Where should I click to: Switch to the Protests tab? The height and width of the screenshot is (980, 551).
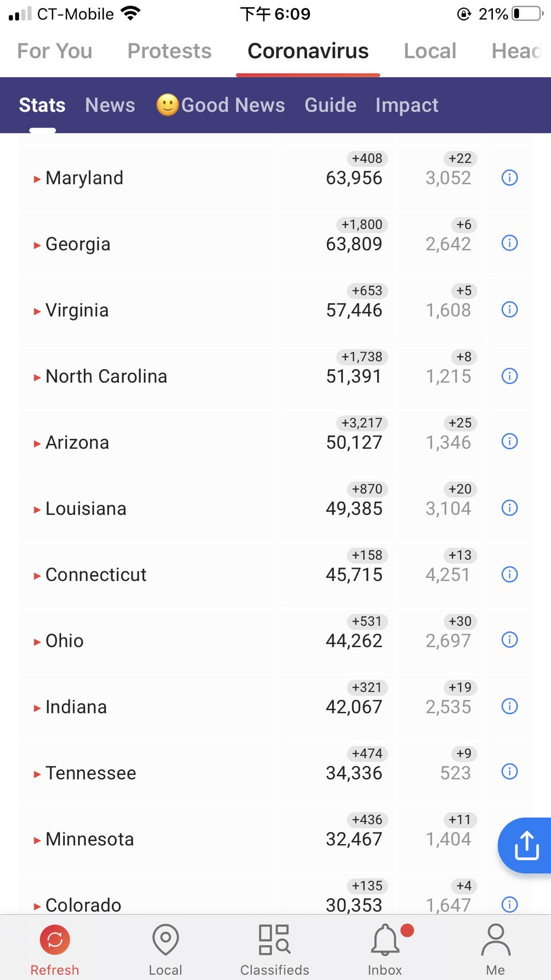pyautogui.click(x=169, y=51)
